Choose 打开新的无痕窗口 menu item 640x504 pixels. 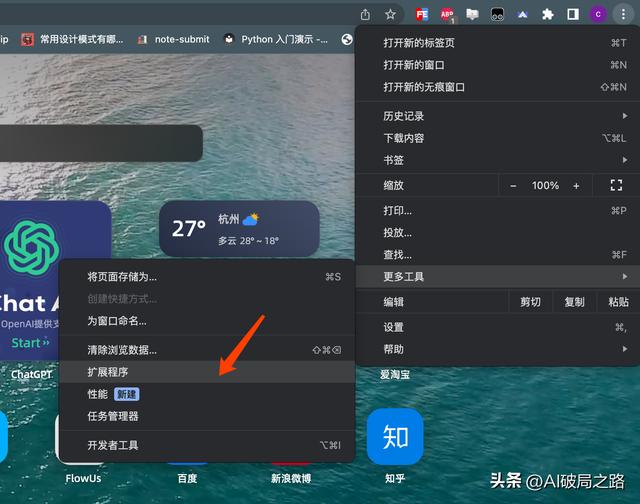tap(424, 87)
